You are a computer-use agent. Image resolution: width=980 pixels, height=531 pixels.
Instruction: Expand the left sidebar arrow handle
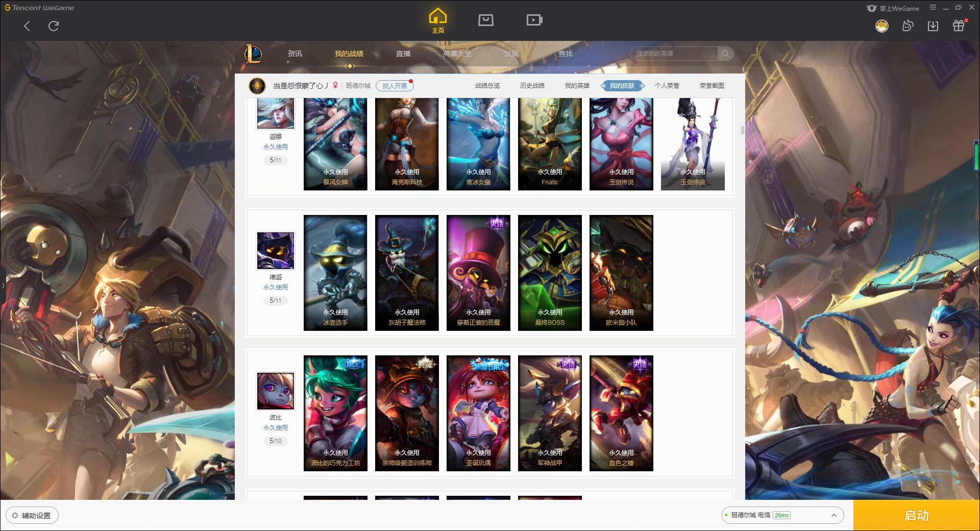click(3, 285)
